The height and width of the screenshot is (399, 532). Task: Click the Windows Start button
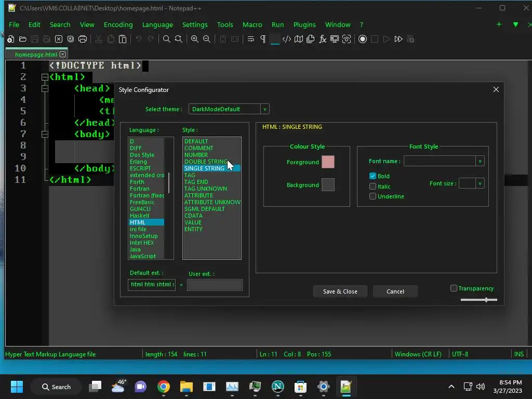pyautogui.click(x=17, y=387)
